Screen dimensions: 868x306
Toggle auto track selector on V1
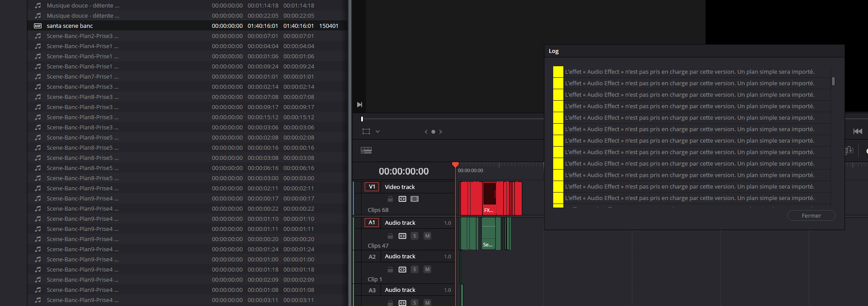(402, 199)
